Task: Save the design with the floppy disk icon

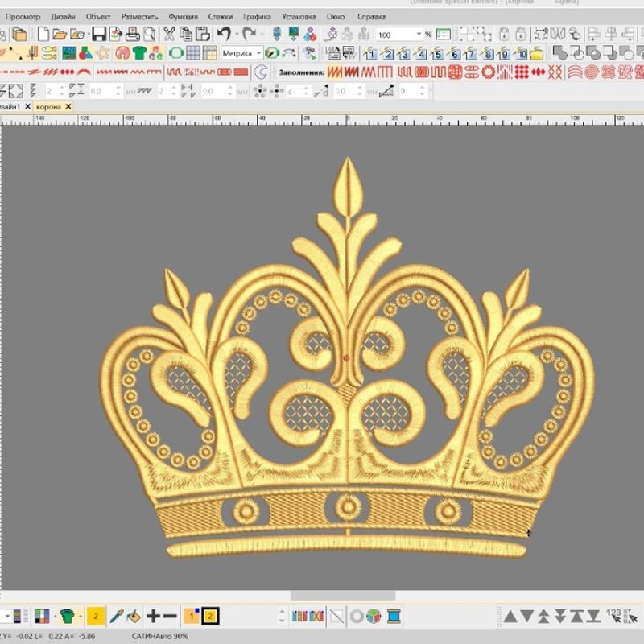Action: coord(99,34)
